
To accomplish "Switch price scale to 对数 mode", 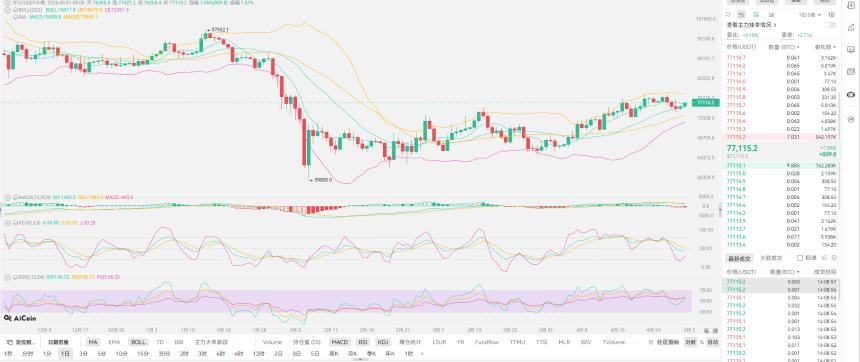I will pos(690,342).
